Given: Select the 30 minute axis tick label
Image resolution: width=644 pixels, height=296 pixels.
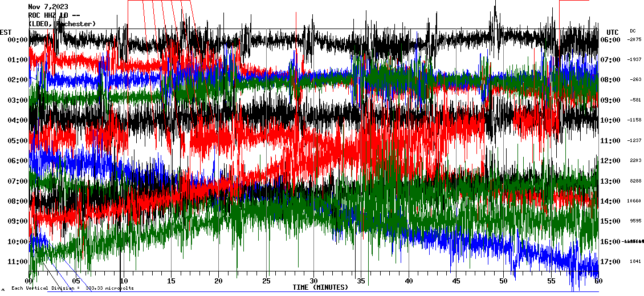Looking at the screenshot, I should click(x=313, y=281).
